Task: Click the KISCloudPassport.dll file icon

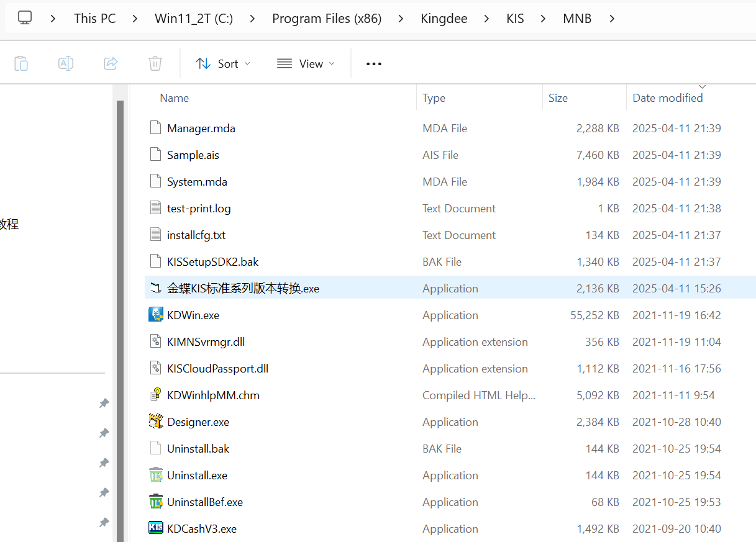Action: (156, 368)
